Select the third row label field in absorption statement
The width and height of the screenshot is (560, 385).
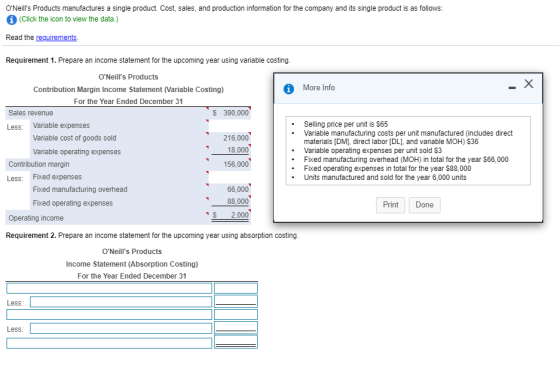coord(109,314)
